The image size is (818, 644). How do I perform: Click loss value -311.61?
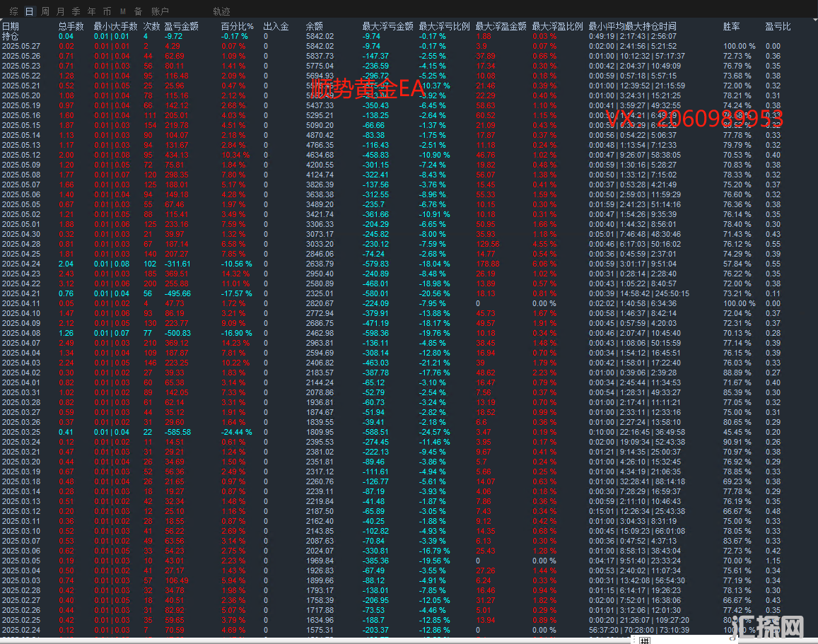[177, 264]
